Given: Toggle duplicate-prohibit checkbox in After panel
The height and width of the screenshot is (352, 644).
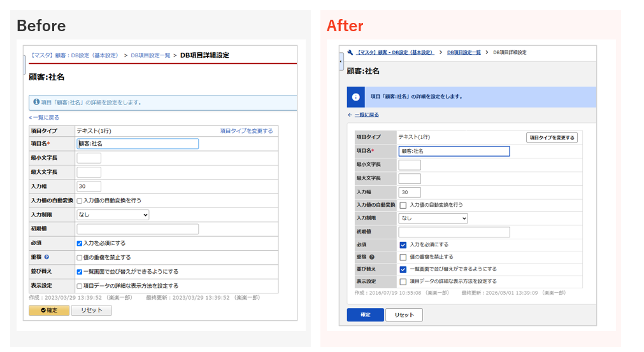Looking at the screenshot, I should coord(403,257).
